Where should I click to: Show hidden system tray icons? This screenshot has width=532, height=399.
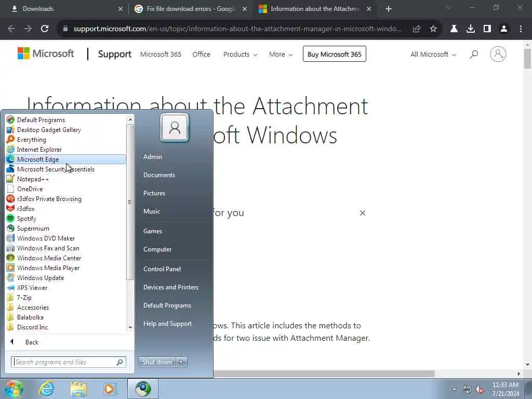(454, 389)
